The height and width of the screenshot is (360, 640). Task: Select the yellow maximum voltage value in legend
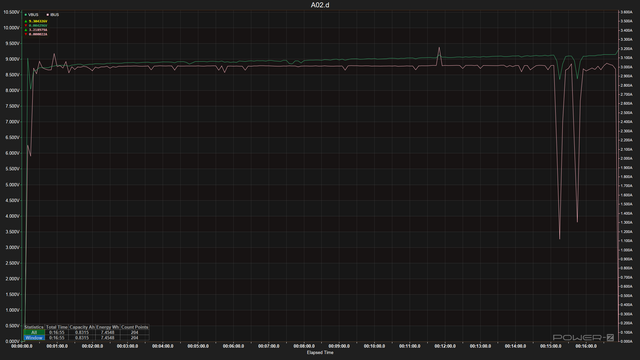pos(38,21)
